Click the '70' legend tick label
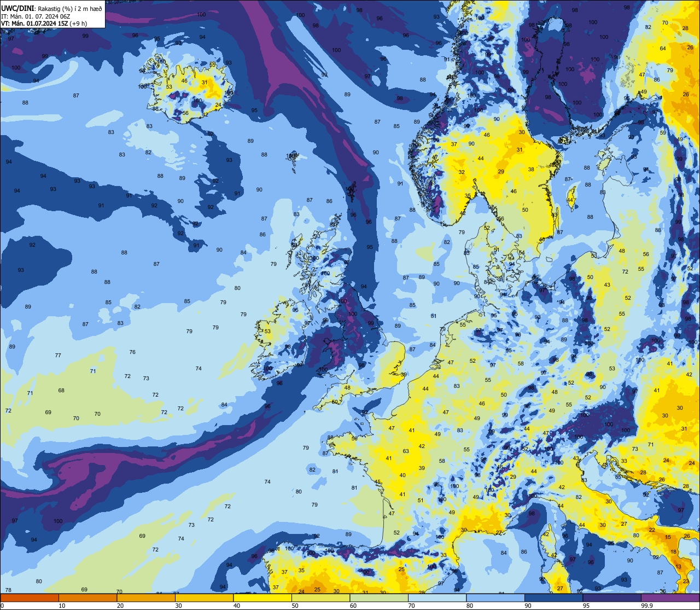The height and width of the screenshot is (610, 700). pos(411,606)
